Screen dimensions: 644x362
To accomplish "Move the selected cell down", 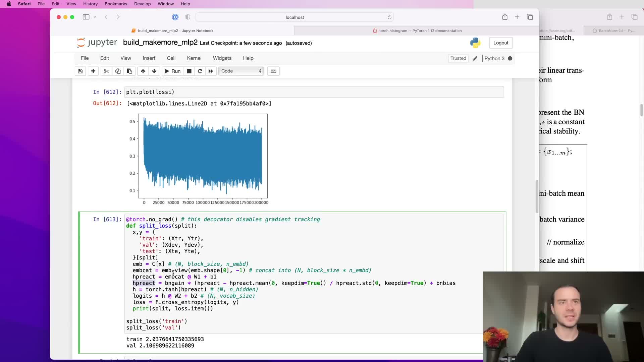I will click(x=154, y=71).
